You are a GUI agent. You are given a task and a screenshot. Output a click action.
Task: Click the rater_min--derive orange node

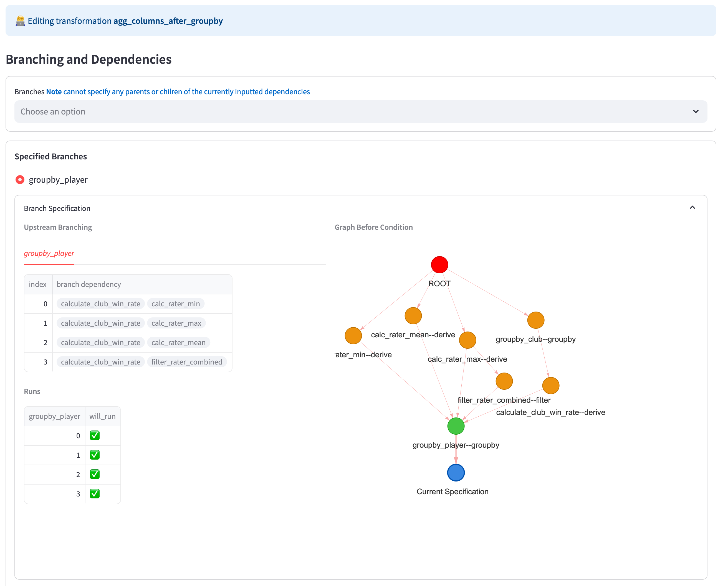(x=353, y=335)
